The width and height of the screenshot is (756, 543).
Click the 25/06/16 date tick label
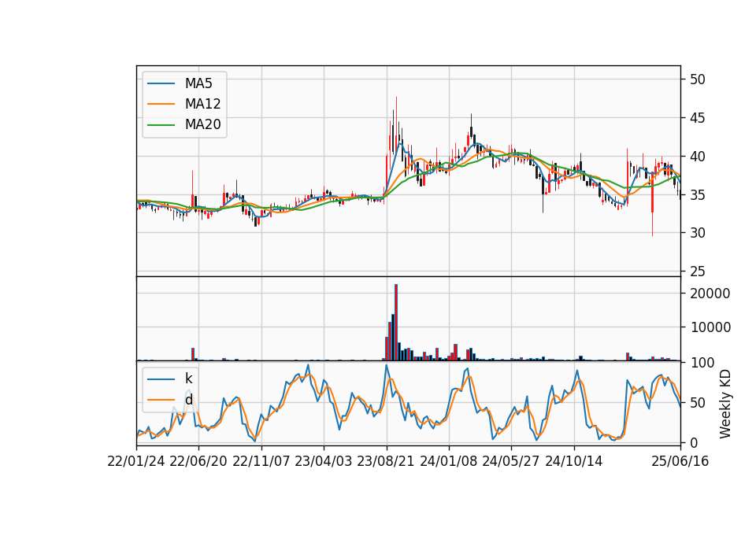[680, 462]
